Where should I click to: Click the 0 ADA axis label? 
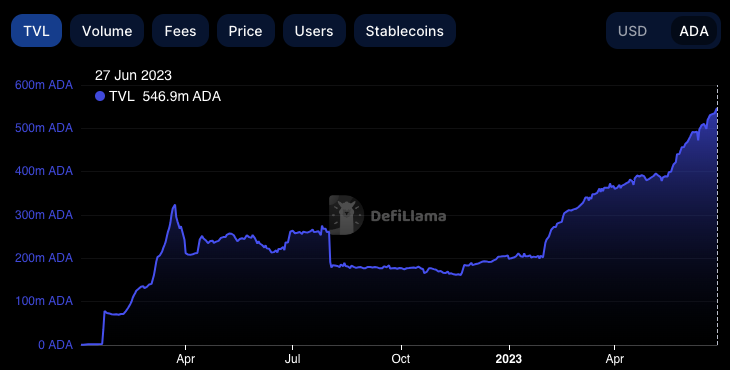[55, 345]
